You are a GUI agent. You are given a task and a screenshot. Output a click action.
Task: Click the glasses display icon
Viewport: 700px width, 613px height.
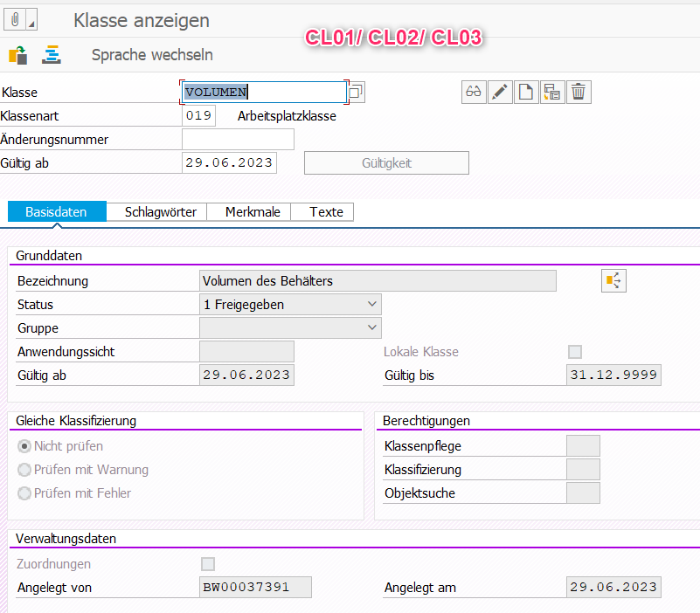click(474, 92)
